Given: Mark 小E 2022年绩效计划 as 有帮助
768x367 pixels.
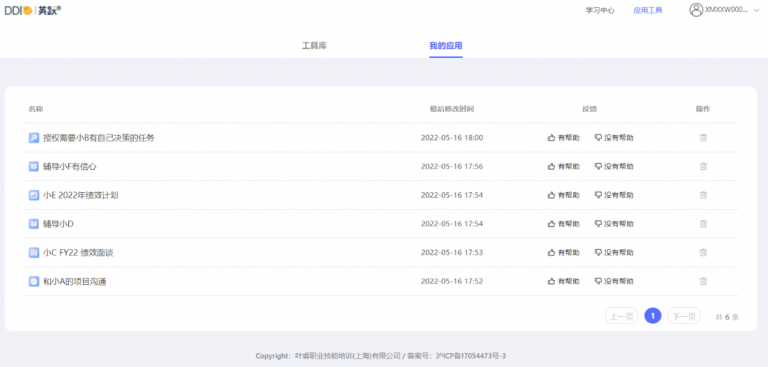Looking at the screenshot, I should (563, 195).
